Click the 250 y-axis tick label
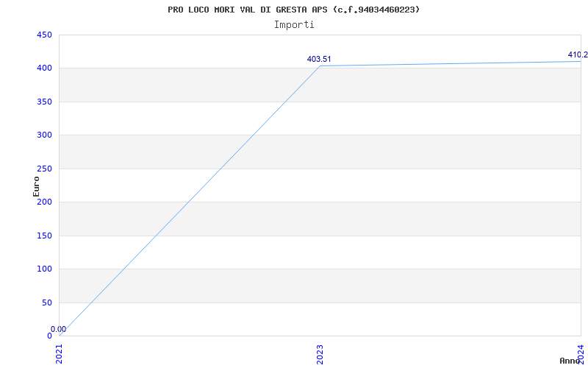Viewport: 588px width, 368px height. (x=44, y=169)
